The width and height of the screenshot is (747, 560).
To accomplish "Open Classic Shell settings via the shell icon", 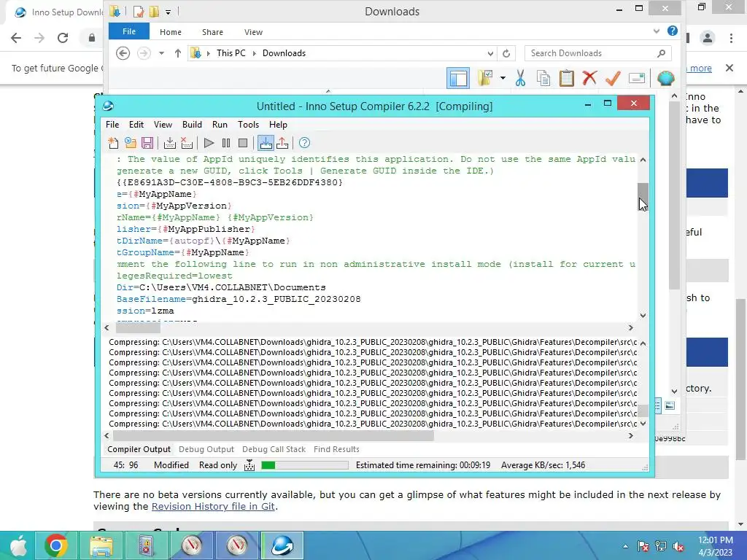I will tap(665, 78).
